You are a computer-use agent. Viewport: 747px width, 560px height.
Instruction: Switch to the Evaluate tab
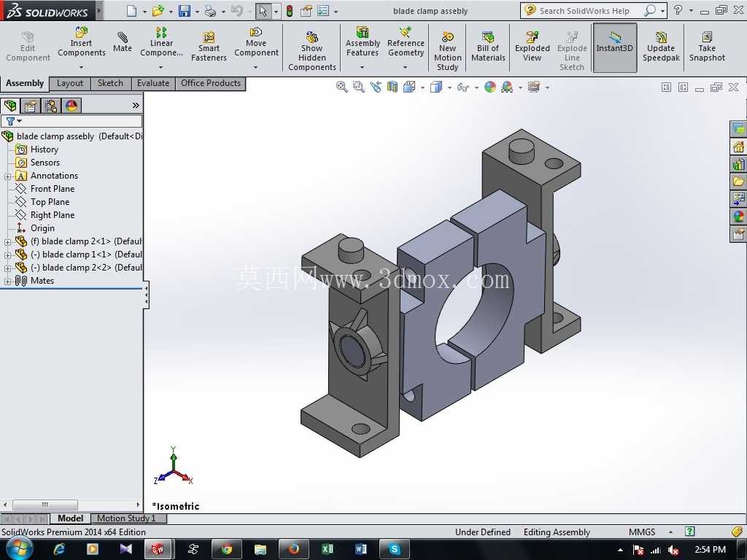[153, 83]
